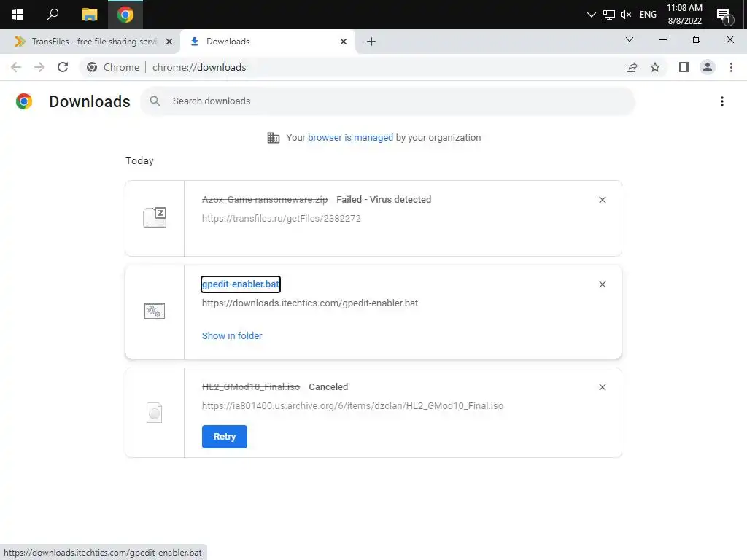
Task: Click the struck-through HL2_GMod10_Final.iso name
Action: coord(251,387)
